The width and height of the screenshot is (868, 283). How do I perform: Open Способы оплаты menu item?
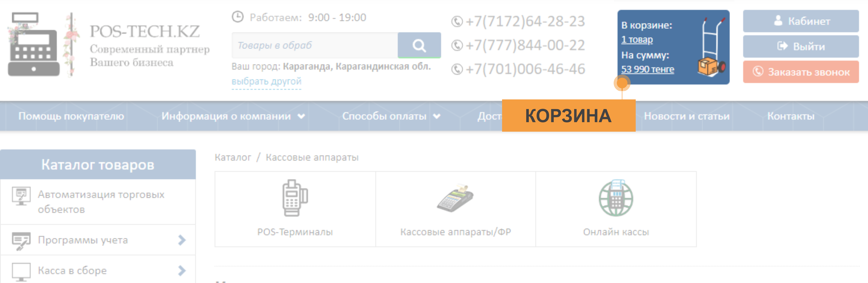(384, 116)
